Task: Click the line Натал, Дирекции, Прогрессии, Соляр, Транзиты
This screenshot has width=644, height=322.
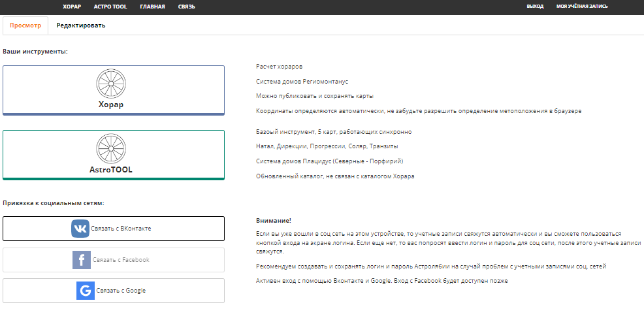Action: tap(327, 146)
